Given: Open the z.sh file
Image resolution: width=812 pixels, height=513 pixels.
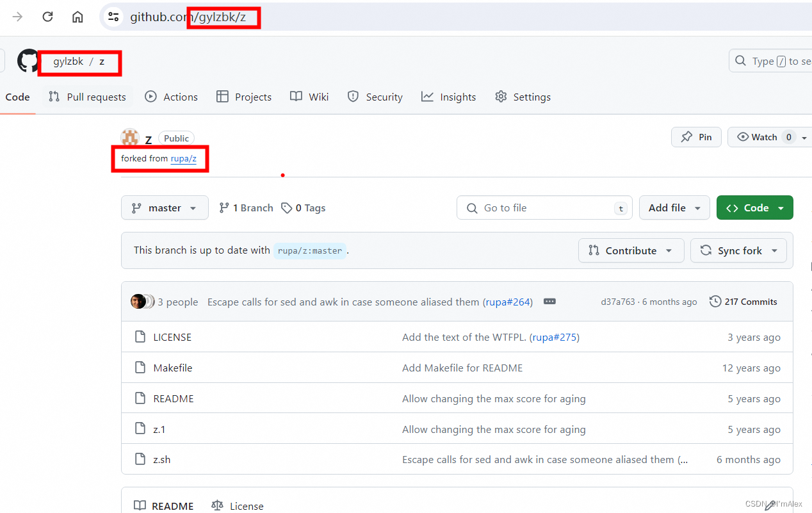Looking at the screenshot, I should click(x=162, y=459).
